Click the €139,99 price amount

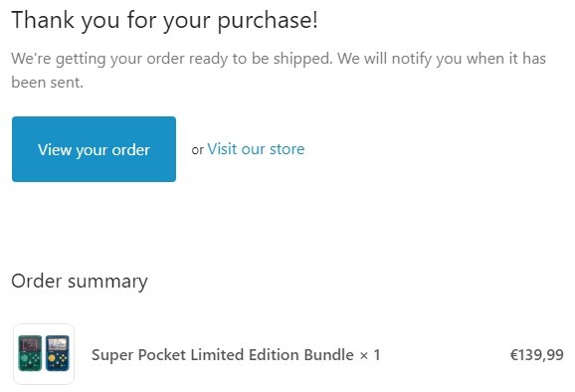tap(536, 354)
